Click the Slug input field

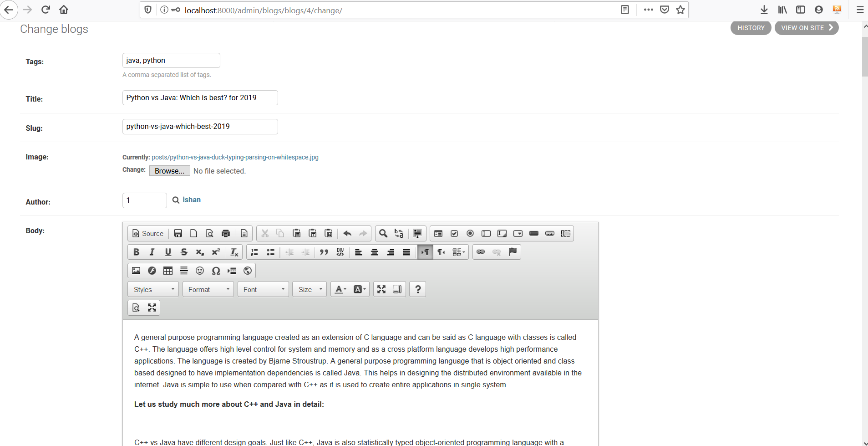pos(200,127)
